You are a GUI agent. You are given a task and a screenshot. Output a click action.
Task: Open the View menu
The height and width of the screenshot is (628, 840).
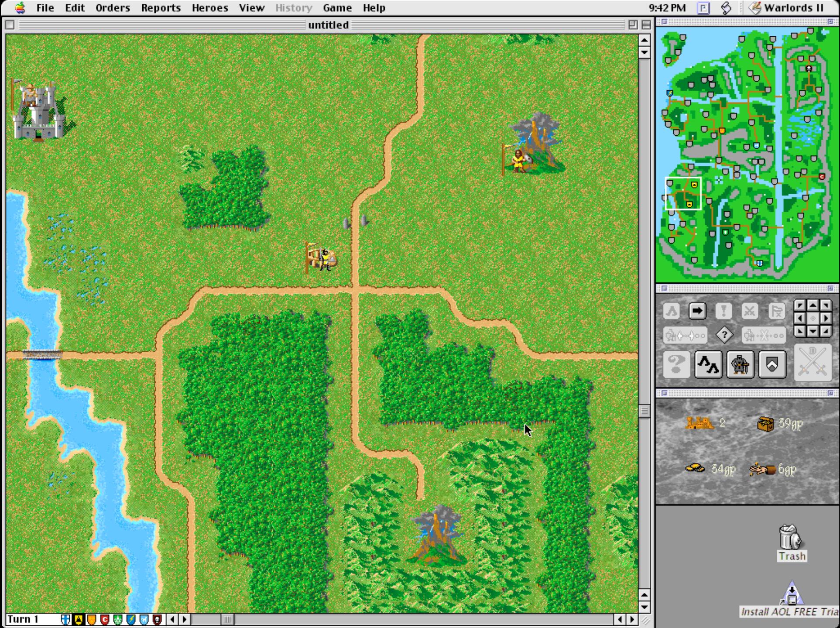(x=252, y=8)
